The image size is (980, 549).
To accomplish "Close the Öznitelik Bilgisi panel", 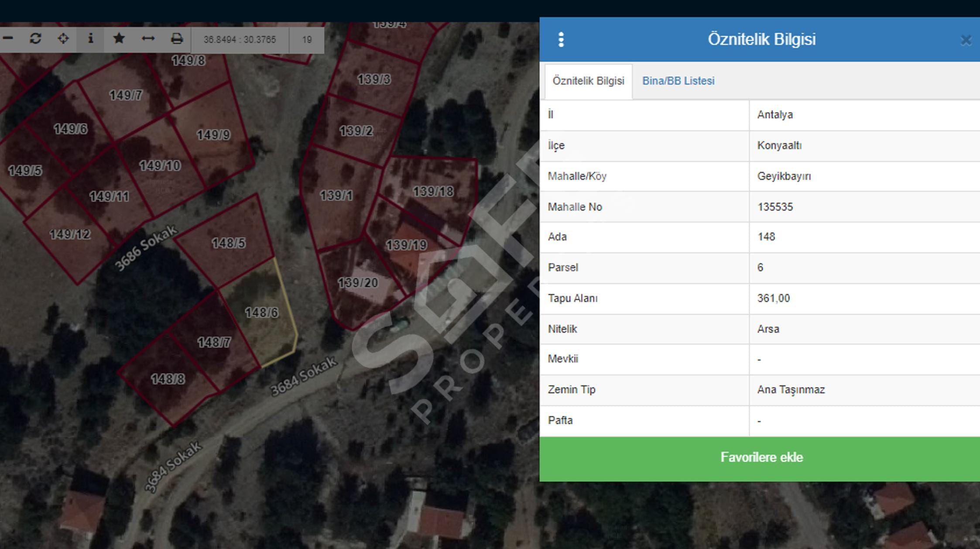I will 966,41.
